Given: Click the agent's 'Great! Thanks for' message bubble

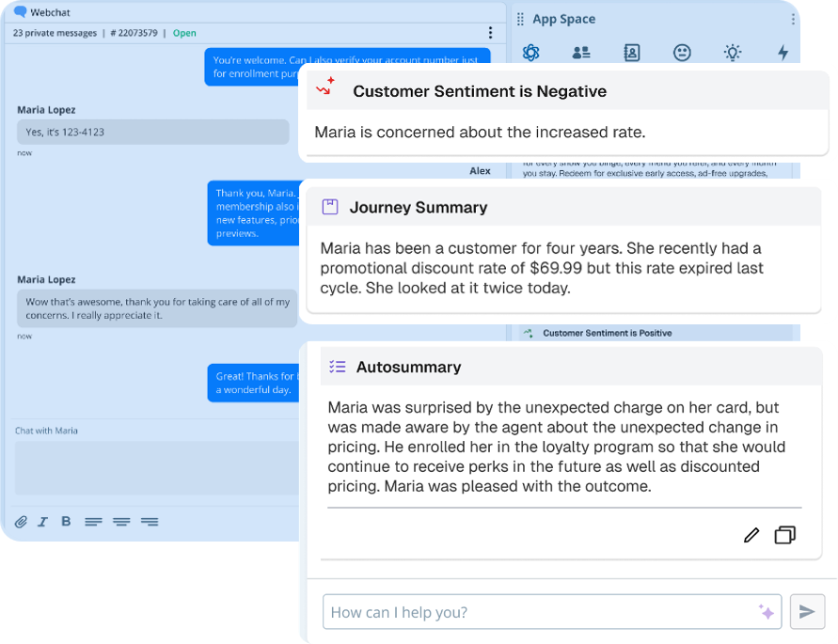Looking at the screenshot, I should [x=253, y=383].
